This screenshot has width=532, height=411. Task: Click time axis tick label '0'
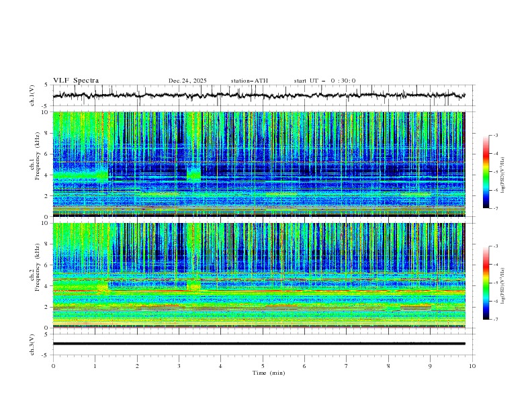(x=53, y=366)
